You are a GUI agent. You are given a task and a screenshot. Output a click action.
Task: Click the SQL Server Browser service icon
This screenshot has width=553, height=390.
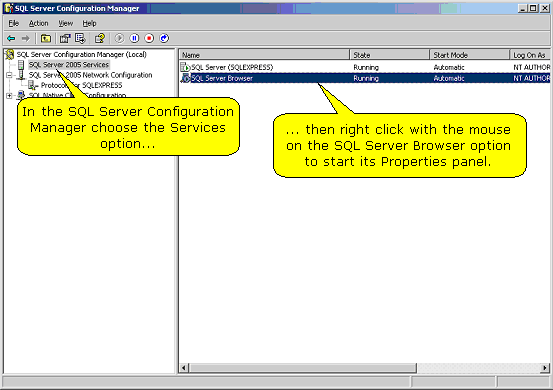tap(185, 78)
